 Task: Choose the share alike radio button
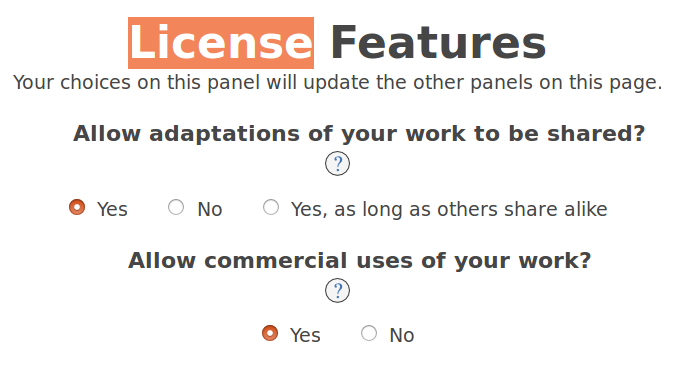click(x=271, y=207)
